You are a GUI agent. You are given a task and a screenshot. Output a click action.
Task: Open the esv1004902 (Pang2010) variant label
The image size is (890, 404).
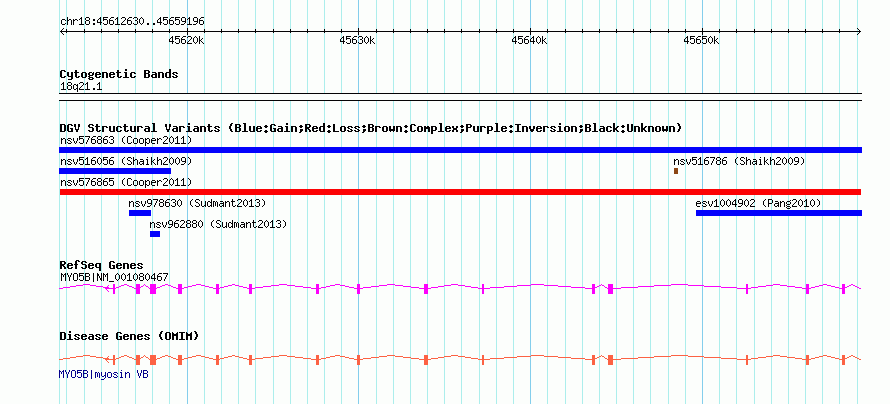758,203
